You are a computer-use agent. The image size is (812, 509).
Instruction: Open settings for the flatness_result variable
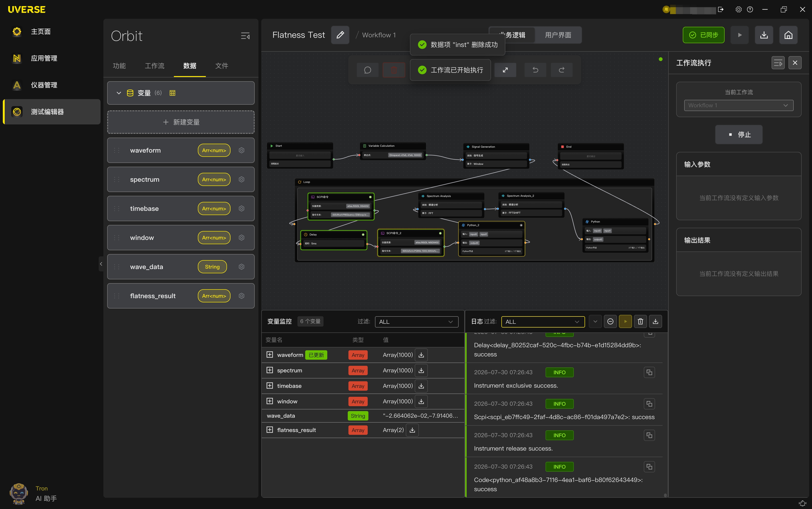pyautogui.click(x=242, y=296)
